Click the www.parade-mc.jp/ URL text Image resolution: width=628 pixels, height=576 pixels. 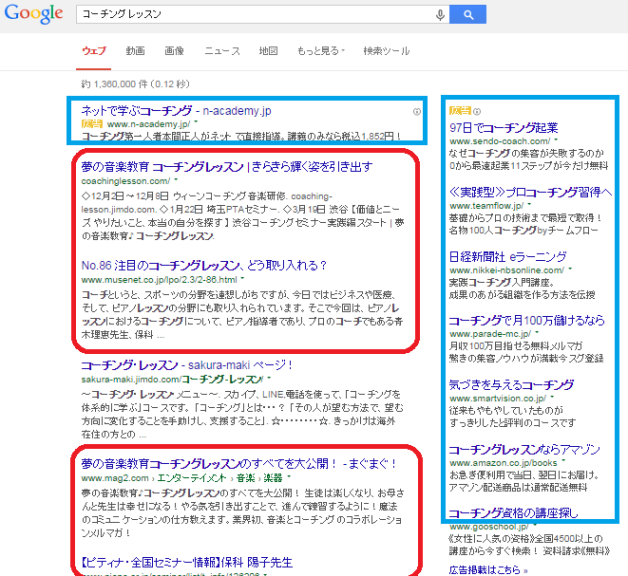pyautogui.click(x=490, y=334)
